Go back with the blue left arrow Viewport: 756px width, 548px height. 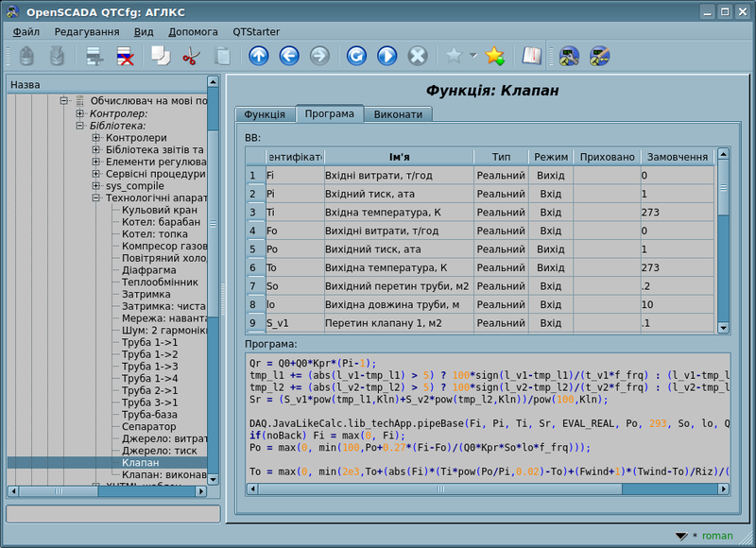pyautogui.click(x=289, y=56)
